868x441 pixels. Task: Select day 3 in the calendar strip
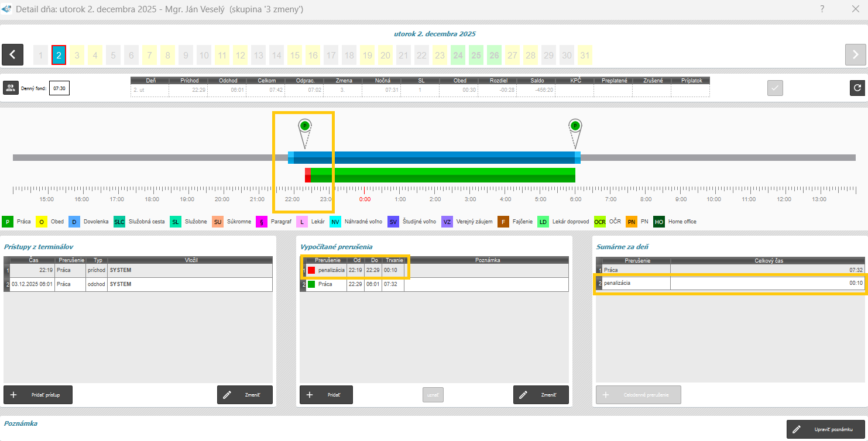tap(77, 55)
